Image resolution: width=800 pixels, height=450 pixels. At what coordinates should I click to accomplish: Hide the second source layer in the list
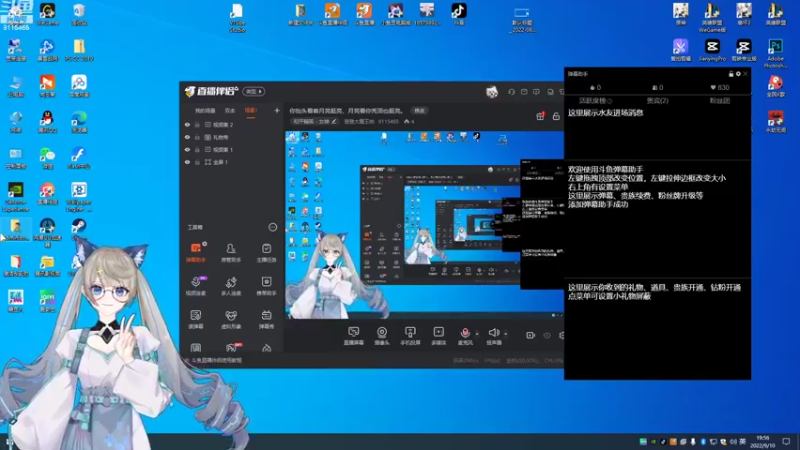(187, 137)
